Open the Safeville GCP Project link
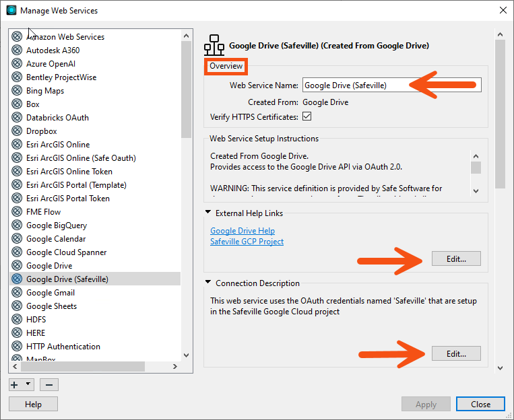 [247, 242]
